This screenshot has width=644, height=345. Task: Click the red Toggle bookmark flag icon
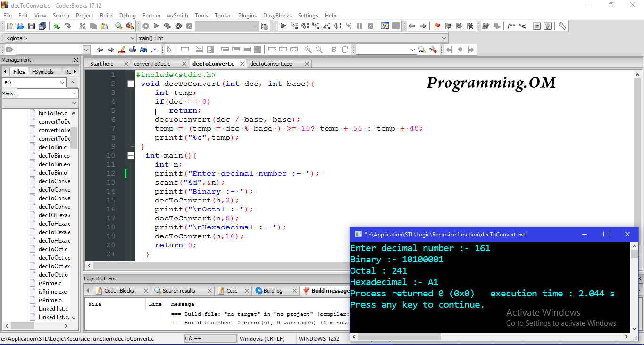tap(437, 26)
